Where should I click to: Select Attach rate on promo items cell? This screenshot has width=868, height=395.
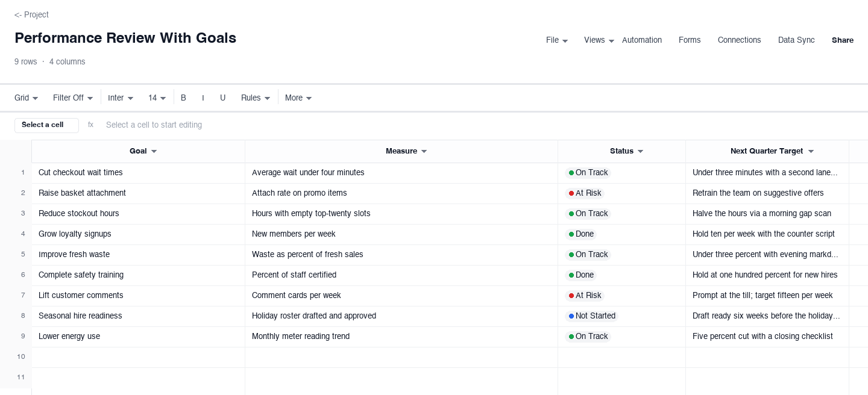401,193
